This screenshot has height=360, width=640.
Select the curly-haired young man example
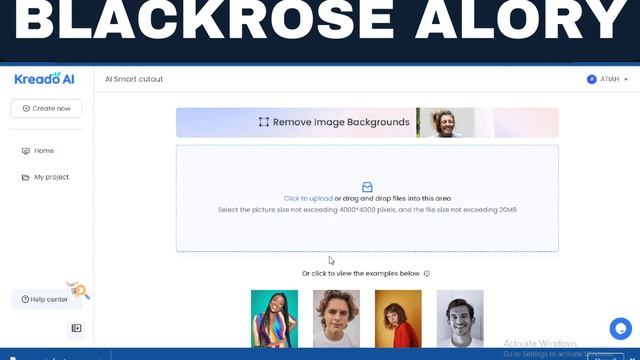tap(336, 319)
